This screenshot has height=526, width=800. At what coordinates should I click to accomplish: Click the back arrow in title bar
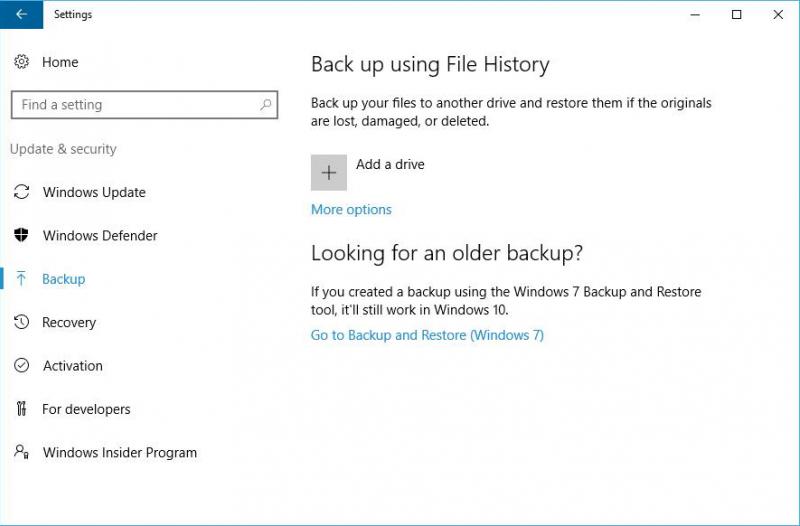click(x=21, y=14)
